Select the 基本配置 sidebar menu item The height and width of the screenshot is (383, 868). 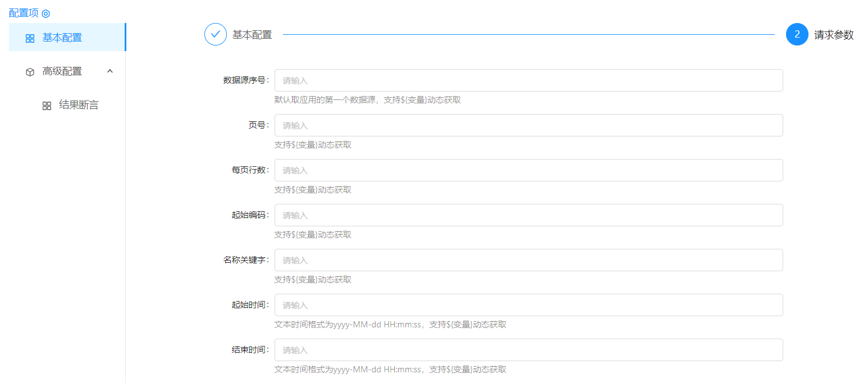pos(62,38)
